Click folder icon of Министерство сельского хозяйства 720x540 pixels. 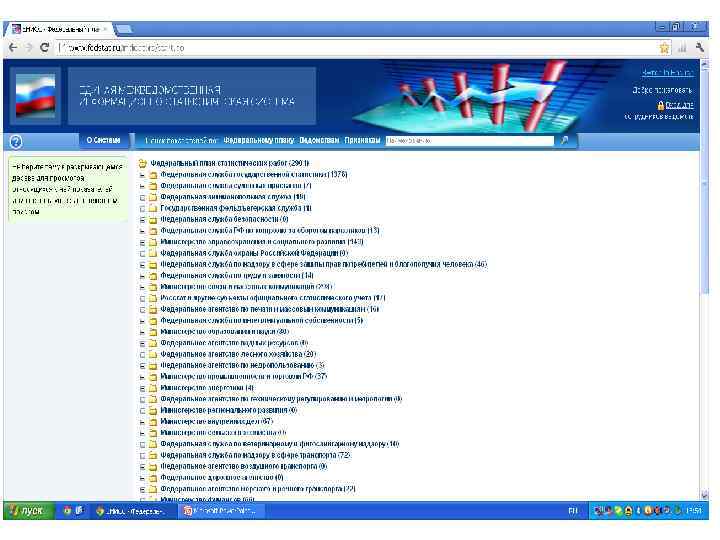153,433
